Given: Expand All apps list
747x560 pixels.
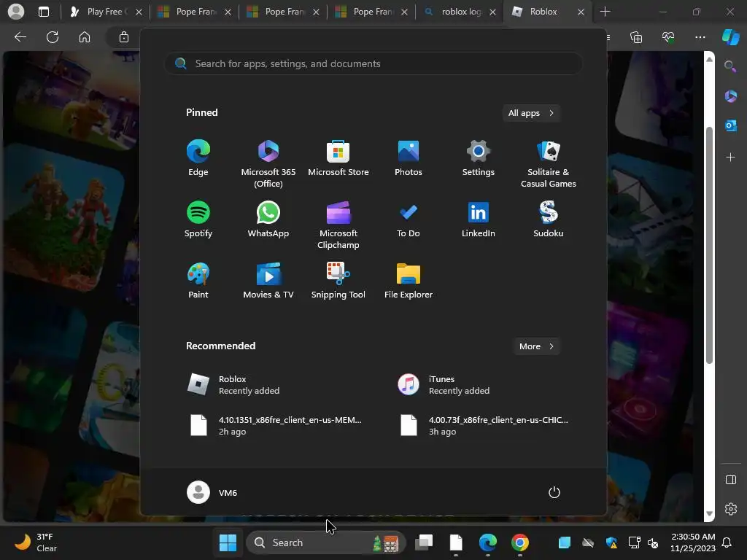Looking at the screenshot, I should (x=531, y=113).
